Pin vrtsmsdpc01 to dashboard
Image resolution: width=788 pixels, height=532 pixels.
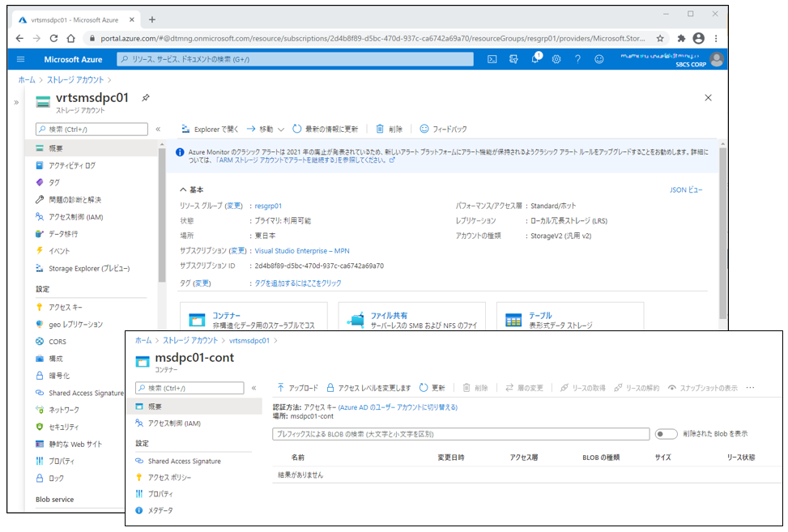(146, 97)
